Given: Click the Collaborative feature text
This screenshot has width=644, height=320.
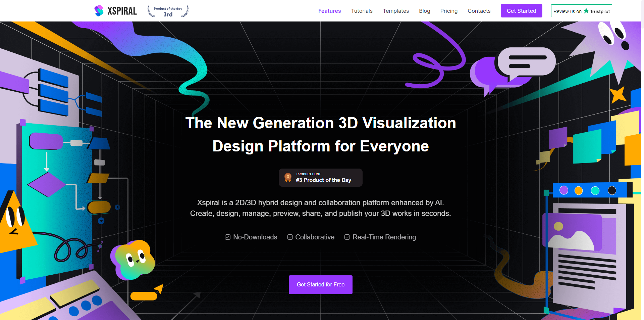Looking at the screenshot, I should pyautogui.click(x=315, y=237).
